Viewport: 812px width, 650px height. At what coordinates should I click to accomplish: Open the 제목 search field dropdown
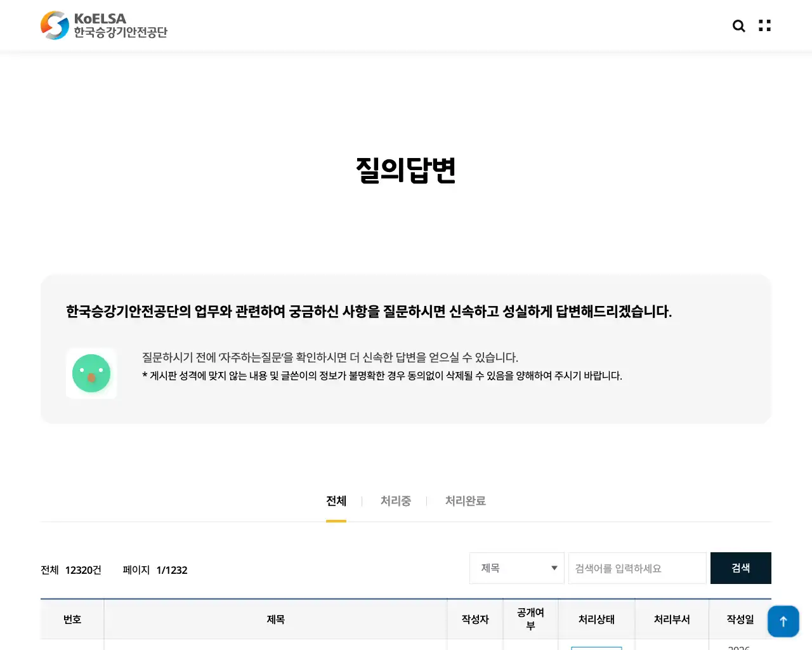516,568
